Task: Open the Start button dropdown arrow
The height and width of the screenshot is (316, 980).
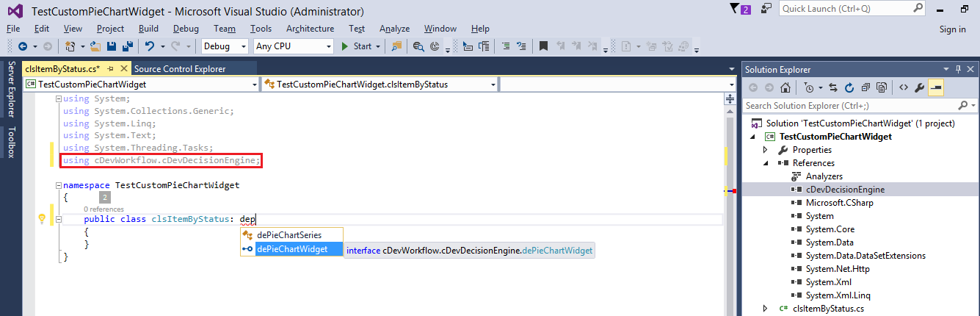Action: pyautogui.click(x=378, y=46)
